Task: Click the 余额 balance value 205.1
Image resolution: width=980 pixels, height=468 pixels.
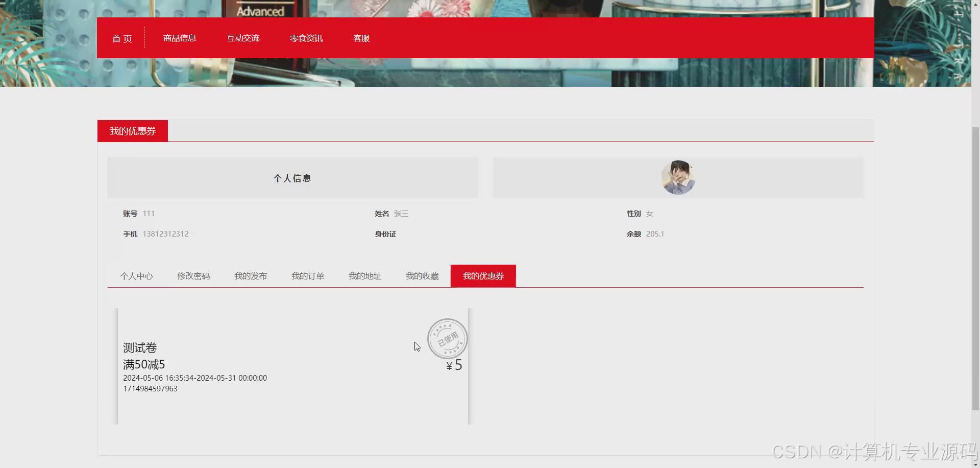Action: pos(655,233)
